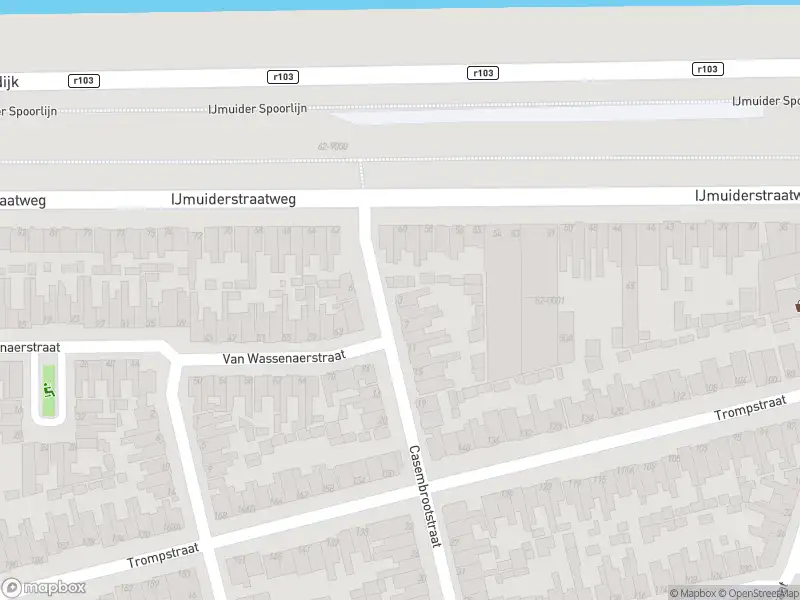Select the Van Wassenaerstraat street label
This screenshot has width=800, height=600.
[x=282, y=358]
